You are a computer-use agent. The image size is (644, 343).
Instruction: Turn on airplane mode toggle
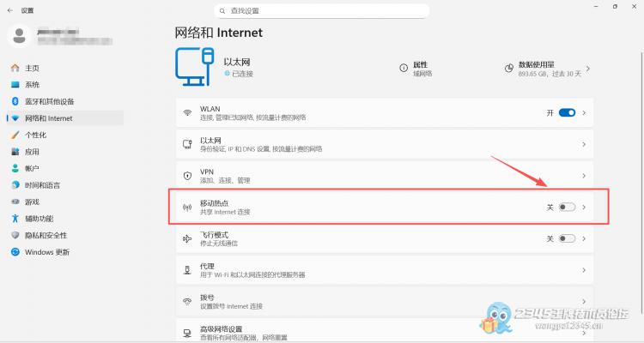click(x=567, y=238)
